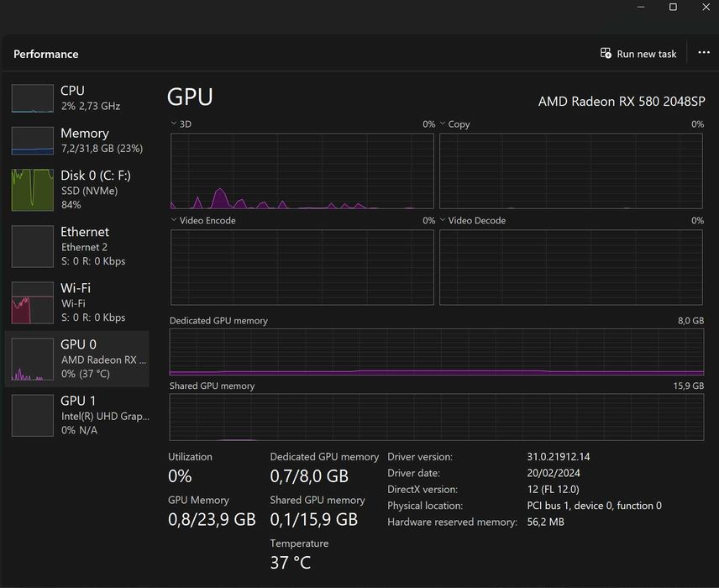This screenshot has height=588, width=719.
Task: Open the Video Decode engine dropdown
Action: click(443, 220)
